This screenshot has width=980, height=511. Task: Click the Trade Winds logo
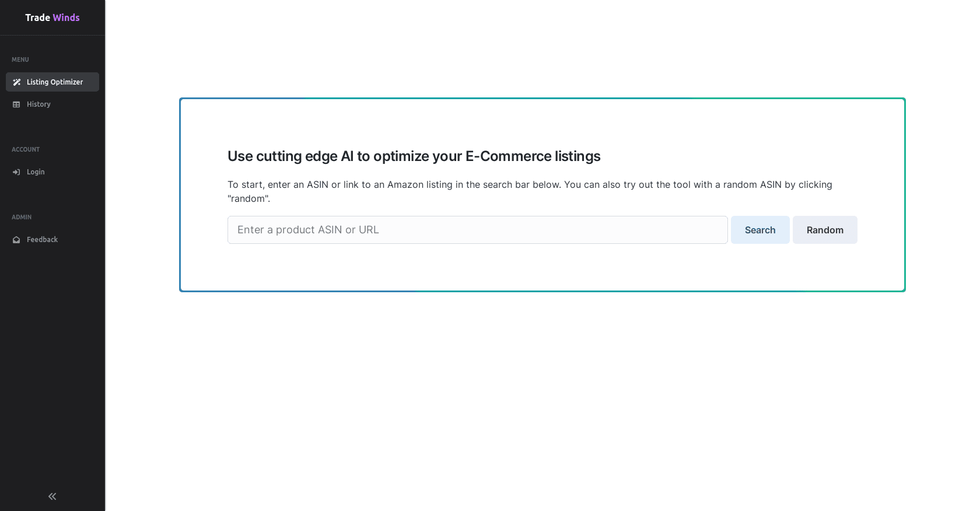(x=52, y=17)
